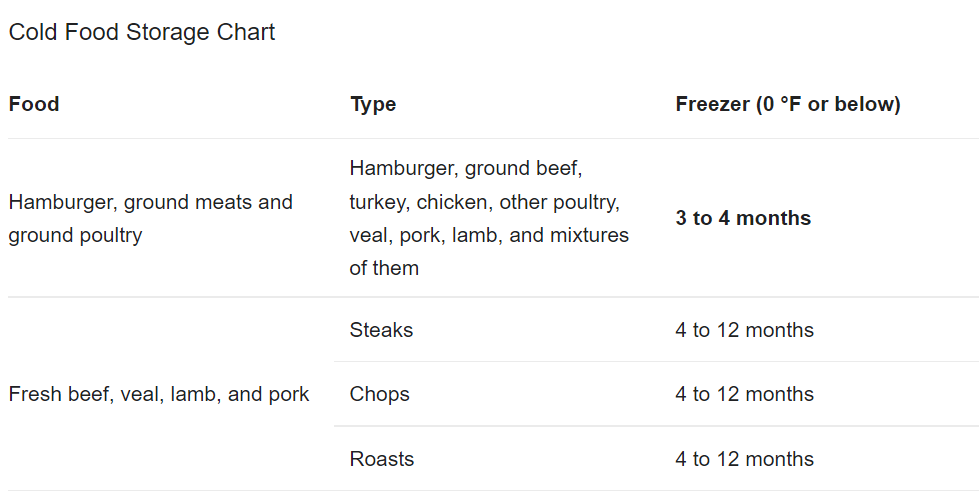Click the Steaks type cell

381,330
